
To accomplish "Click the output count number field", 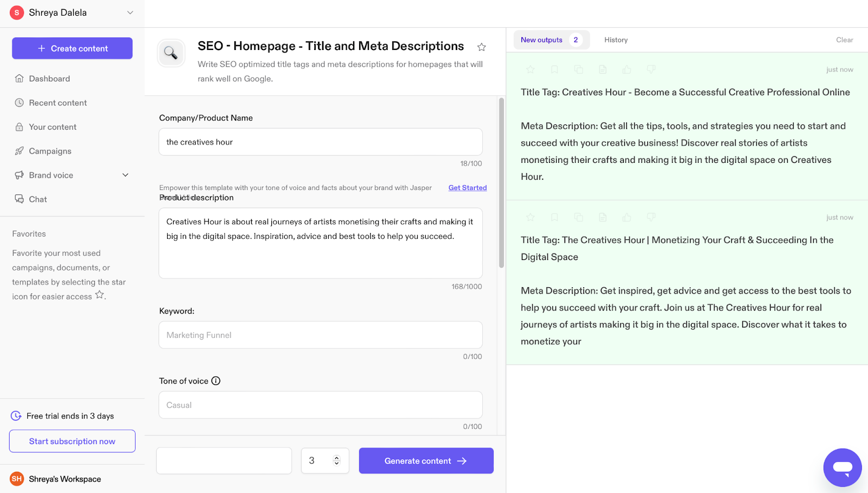I will (x=325, y=460).
